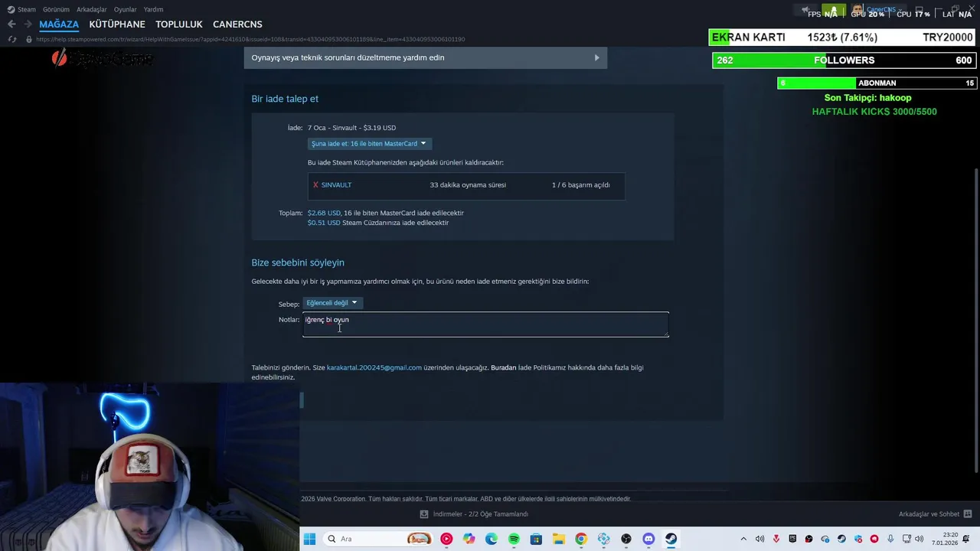Click the red record tray icon
980x551 pixels.
point(874,539)
